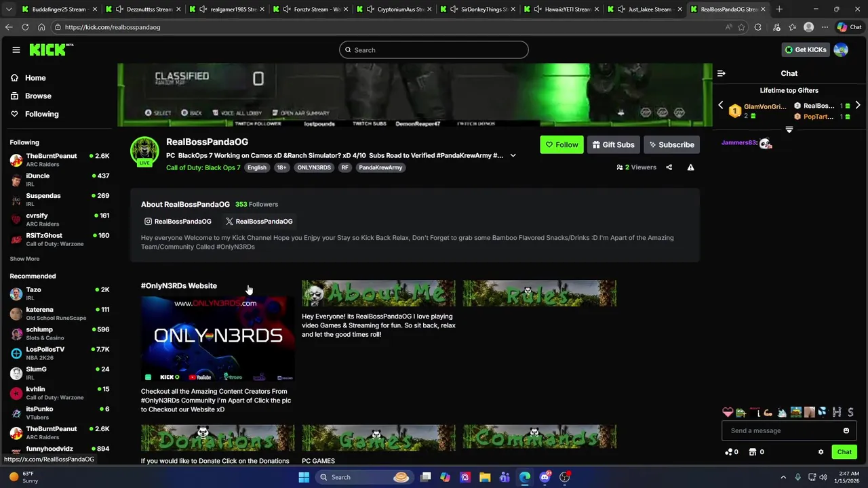Image resolution: width=868 pixels, height=488 pixels.
Task: Open chat settings gear
Action: pyautogui.click(x=821, y=452)
